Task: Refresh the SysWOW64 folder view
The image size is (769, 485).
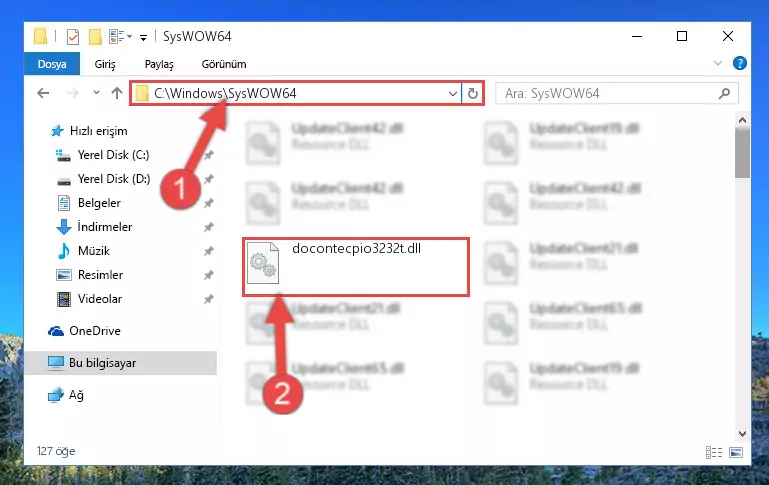Action: [x=472, y=93]
